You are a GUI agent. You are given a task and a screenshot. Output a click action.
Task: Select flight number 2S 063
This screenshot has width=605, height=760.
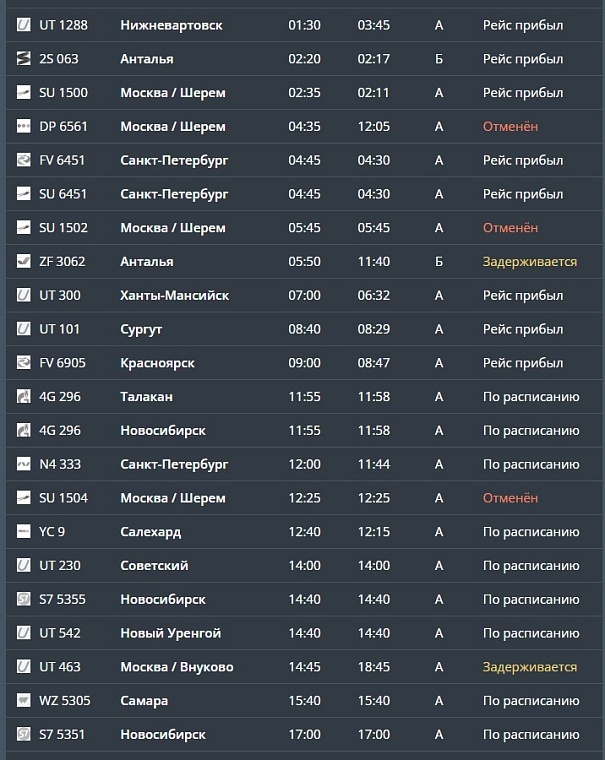59,59
